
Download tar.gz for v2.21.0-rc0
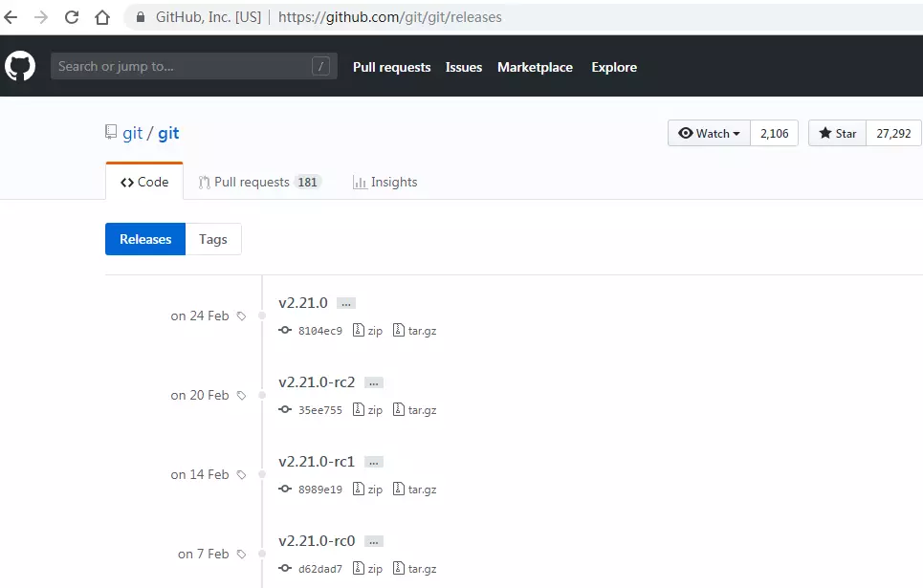(414, 569)
